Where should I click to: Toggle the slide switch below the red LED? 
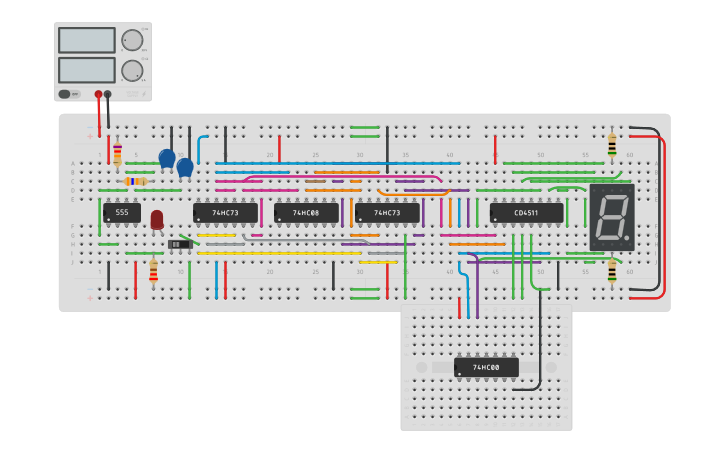[x=180, y=244]
